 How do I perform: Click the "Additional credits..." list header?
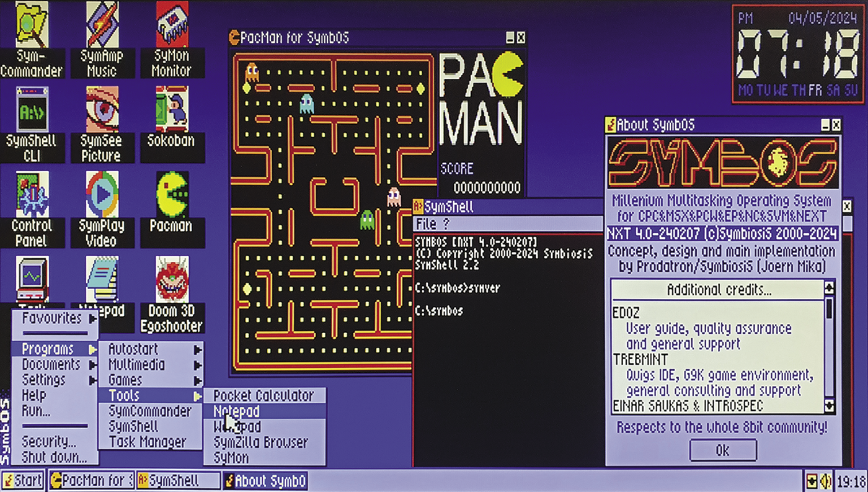719,290
